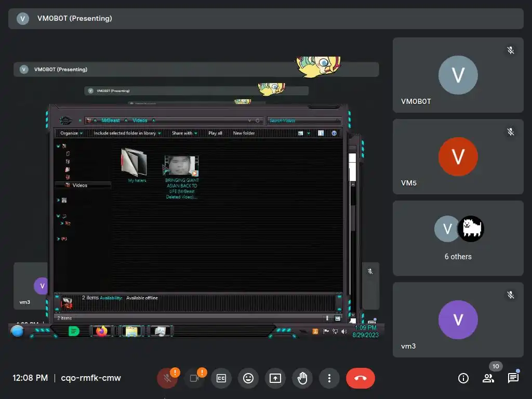Screen dimensions: 532x399
Task: Click VM5 muted microphone indicator
Action: click(511, 132)
